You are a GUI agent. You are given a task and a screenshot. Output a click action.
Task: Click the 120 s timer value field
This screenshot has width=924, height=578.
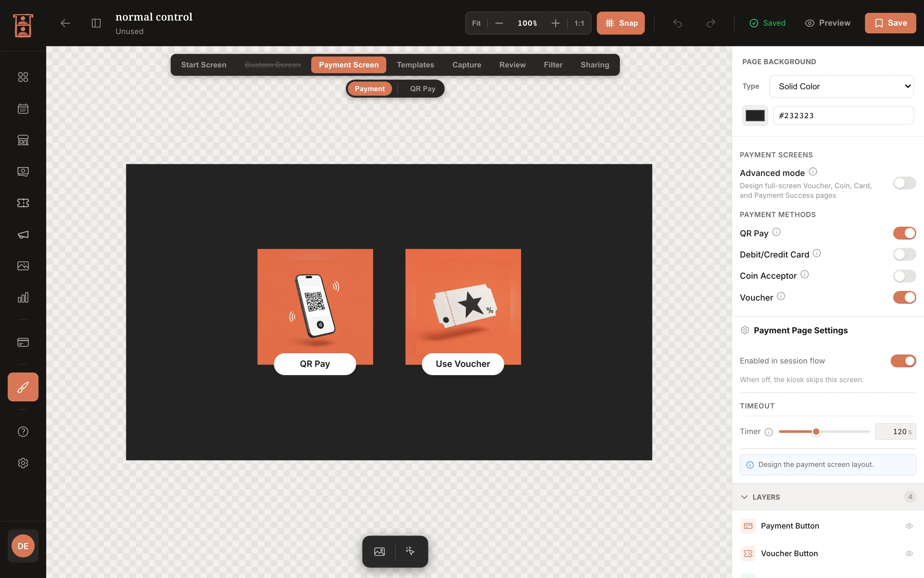(895, 432)
